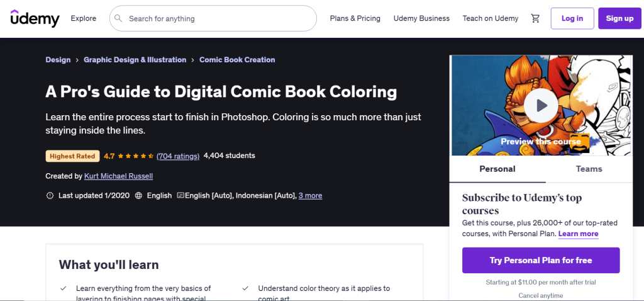
Task: Click the globe language icon
Action: point(138,196)
